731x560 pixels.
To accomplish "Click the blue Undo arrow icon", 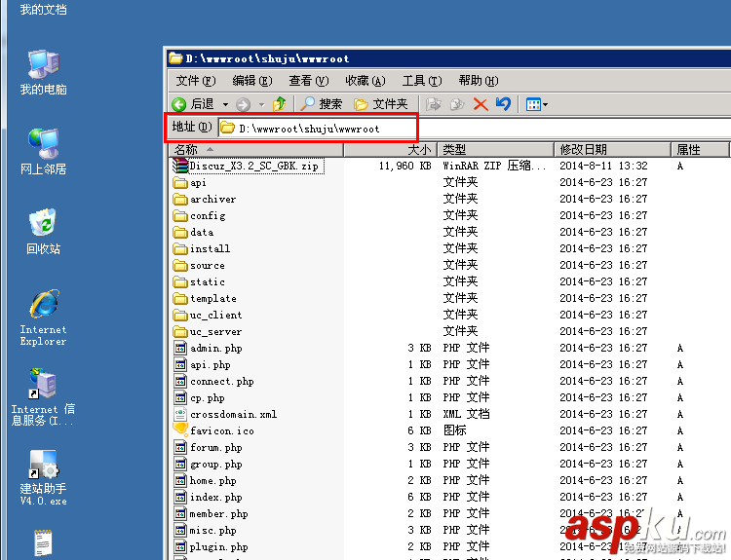I will [504, 104].
